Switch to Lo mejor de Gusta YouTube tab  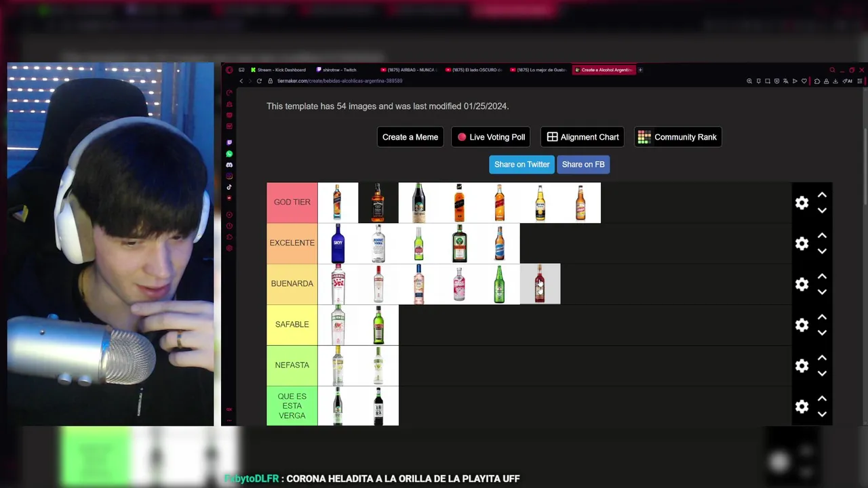point(539,70)
